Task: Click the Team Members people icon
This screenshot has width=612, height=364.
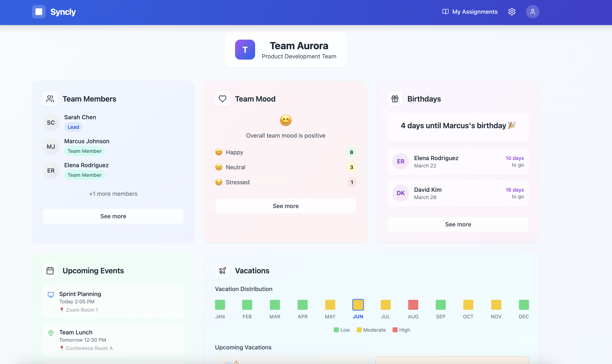Action: pos(50,99)
